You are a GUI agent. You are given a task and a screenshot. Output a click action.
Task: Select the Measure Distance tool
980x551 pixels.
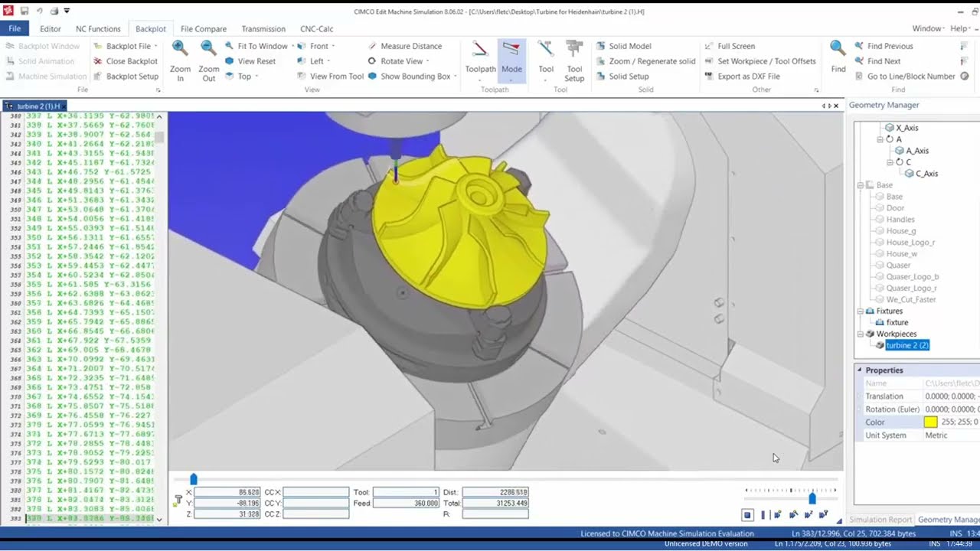[405, 46]
